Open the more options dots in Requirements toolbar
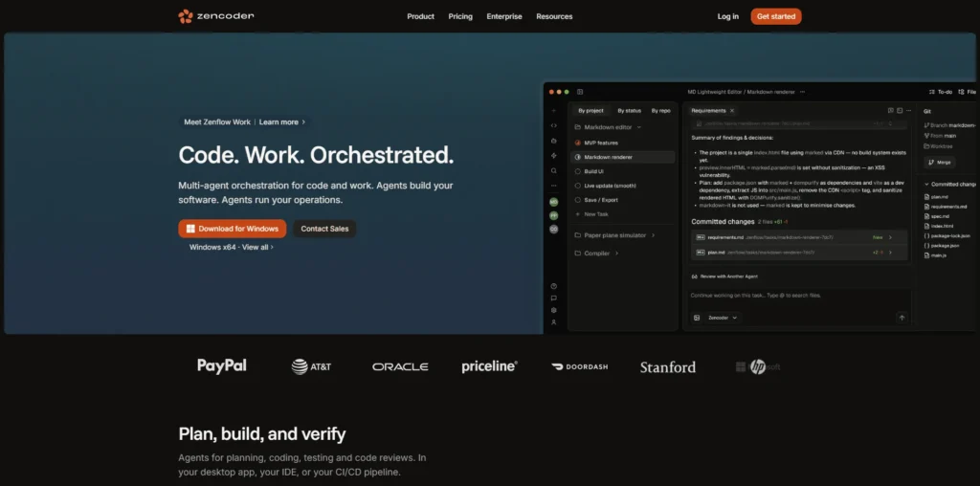This screenshot has height=486, width=980. [908, 111]
